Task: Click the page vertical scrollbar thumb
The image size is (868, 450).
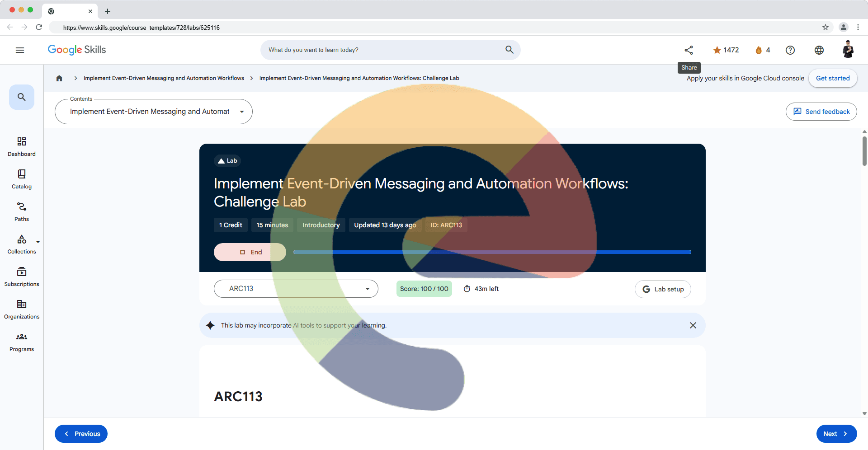Action: [x=864, y=151]
